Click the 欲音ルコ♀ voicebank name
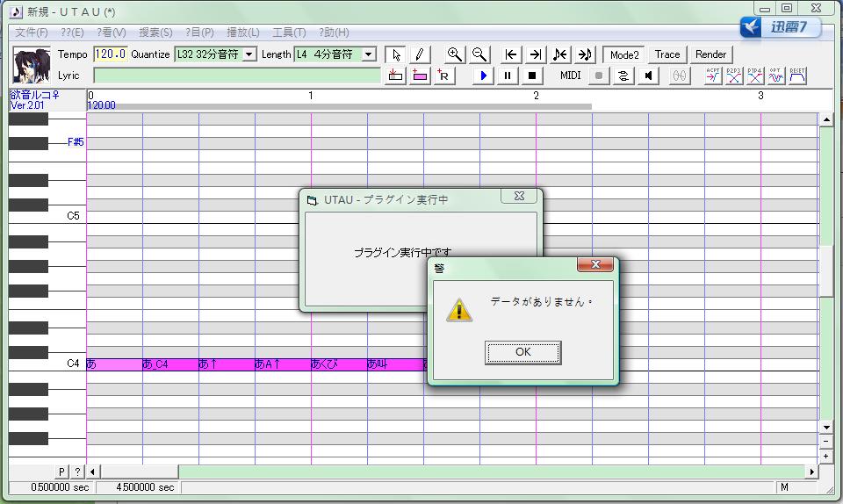843x504 pixels. coord(35,95)
